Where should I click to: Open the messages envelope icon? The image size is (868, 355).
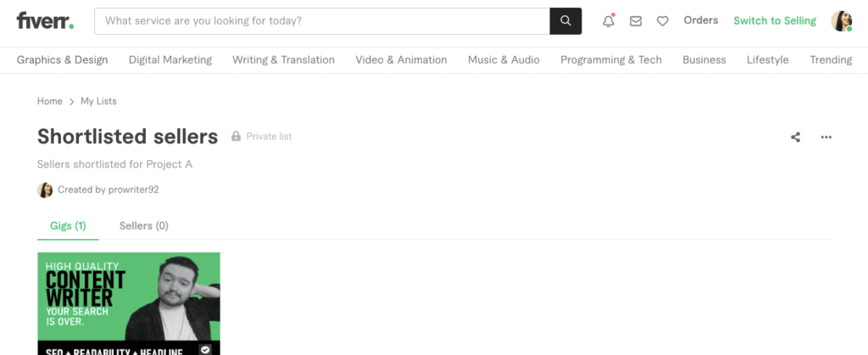click(636, 21)
